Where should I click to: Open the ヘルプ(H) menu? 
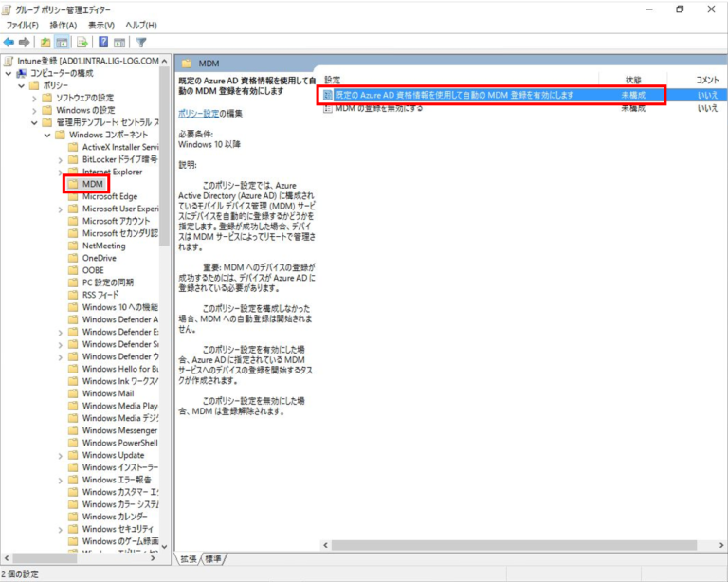140,25
